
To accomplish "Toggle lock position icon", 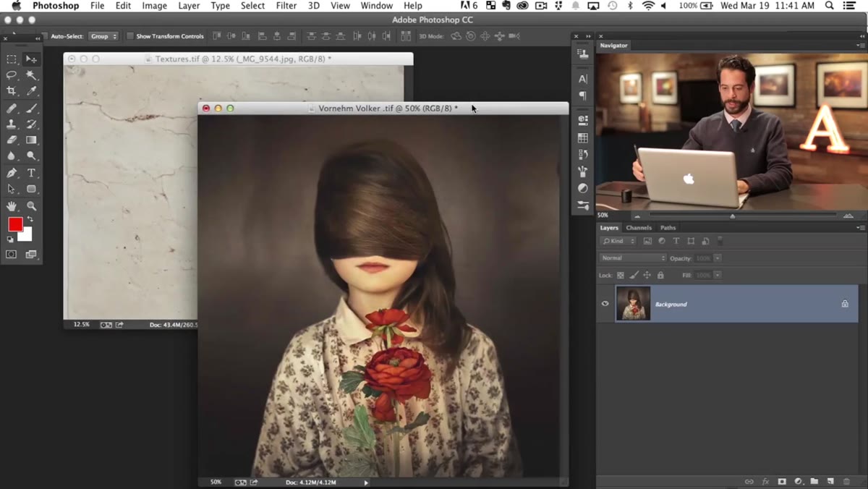I will coord(647,276).
